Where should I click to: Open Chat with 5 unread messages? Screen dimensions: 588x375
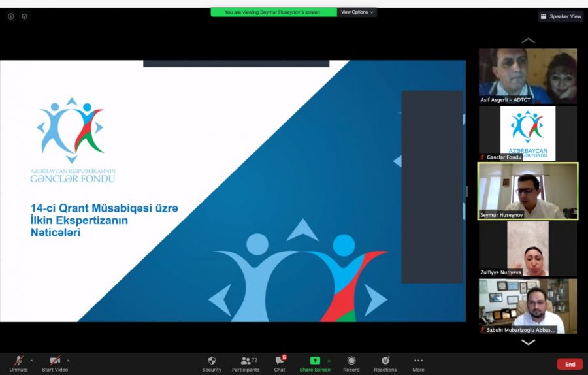coord(280,364)
